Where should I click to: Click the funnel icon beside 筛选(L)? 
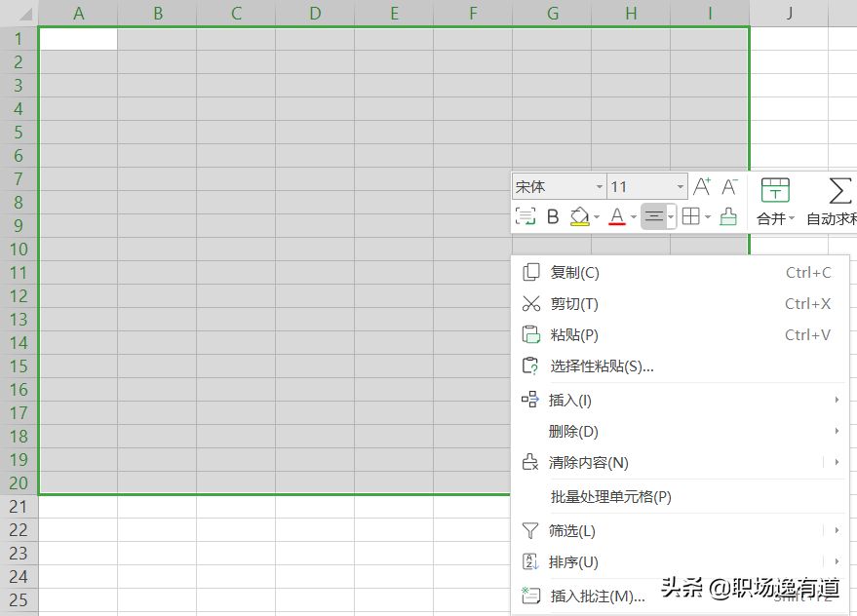pyautogui.click(x=530, y=530)
